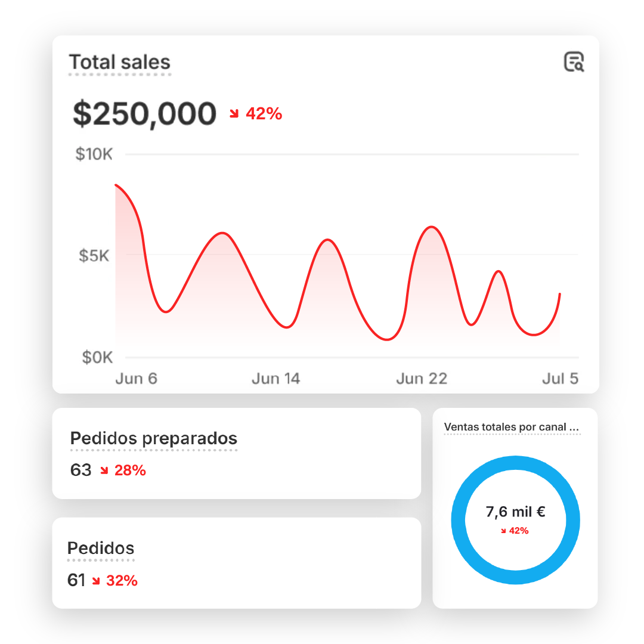Viewport: 644px width, 644px height.
Task: Open Ventas totales por canal title
Action: pyautogui.click(x=512, y=427)
